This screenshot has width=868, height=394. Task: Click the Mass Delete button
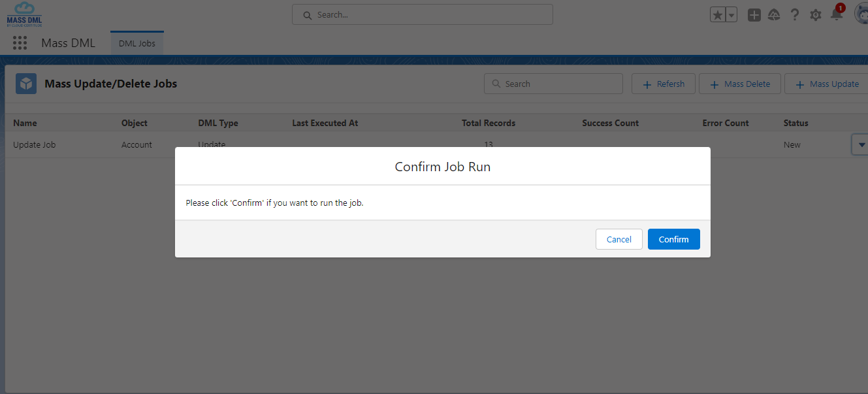pos(739,84)
